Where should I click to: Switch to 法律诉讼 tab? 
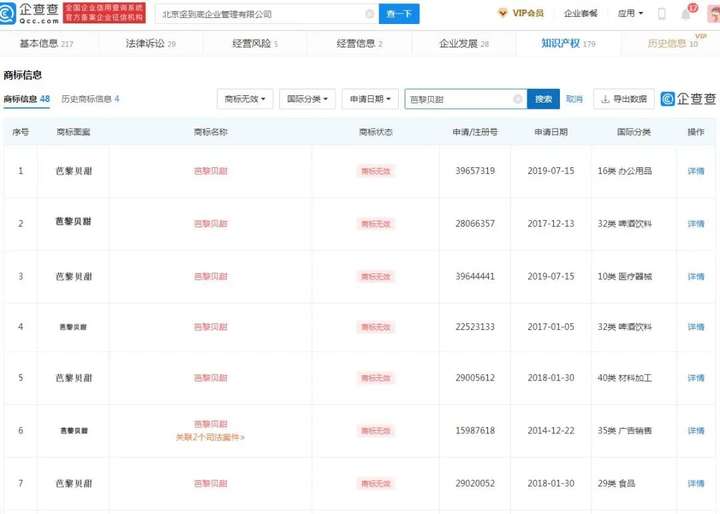[x=151, y=44]
